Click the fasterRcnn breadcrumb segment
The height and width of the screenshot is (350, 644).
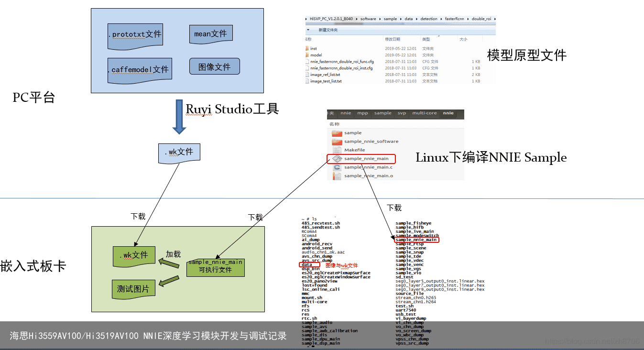454,19
